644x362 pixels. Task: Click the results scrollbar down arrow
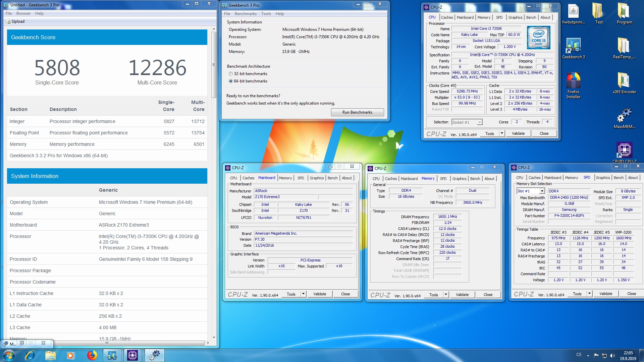tap(214, 338)
